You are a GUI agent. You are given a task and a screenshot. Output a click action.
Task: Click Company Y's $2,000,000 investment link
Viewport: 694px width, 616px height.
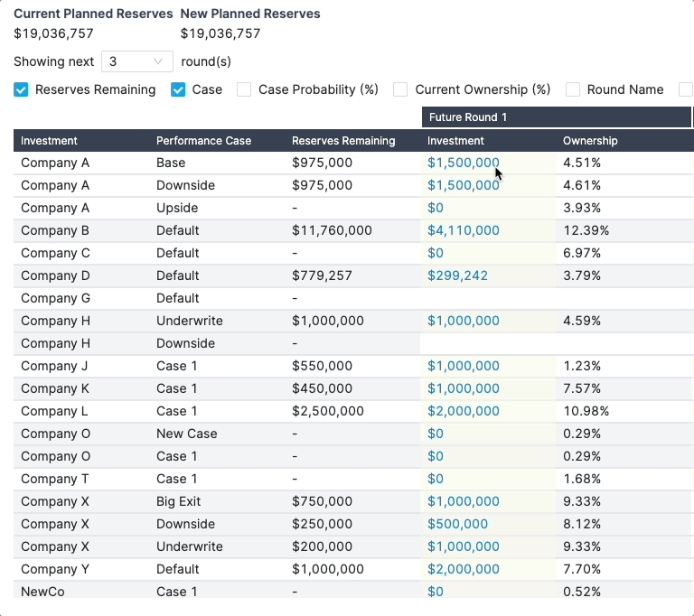click(463, 569)
